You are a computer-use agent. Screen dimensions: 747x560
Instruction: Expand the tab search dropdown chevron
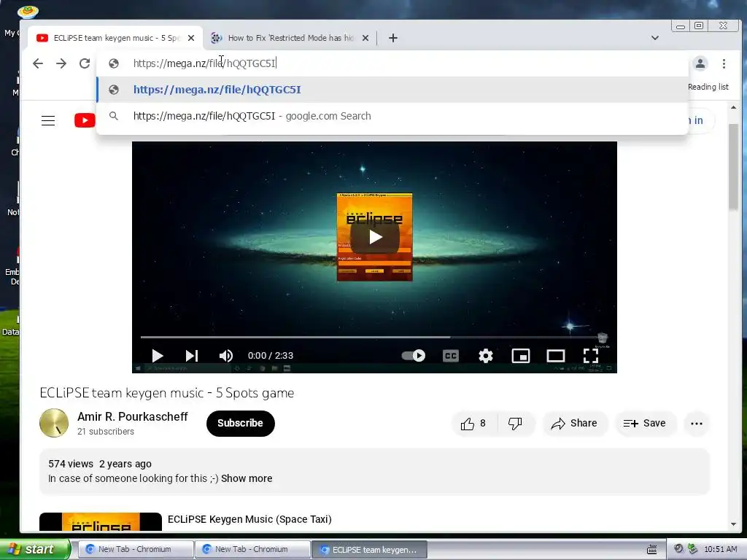[655, 38]
